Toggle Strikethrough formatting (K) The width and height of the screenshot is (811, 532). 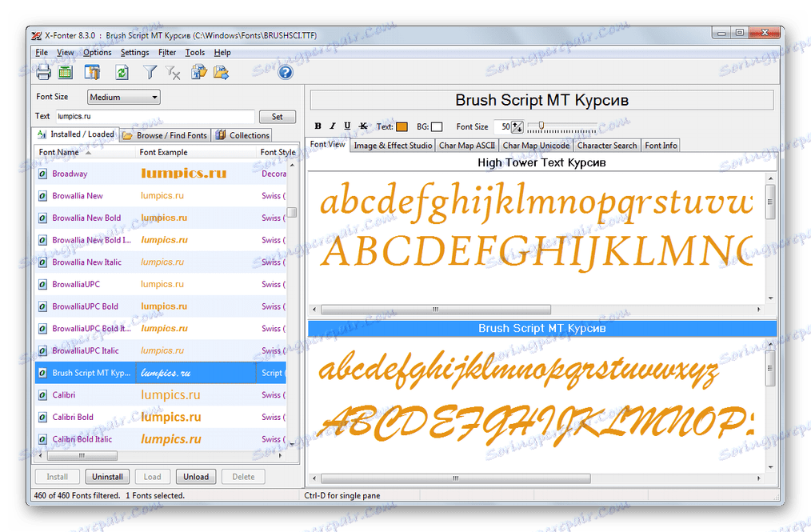click(363, 126)
